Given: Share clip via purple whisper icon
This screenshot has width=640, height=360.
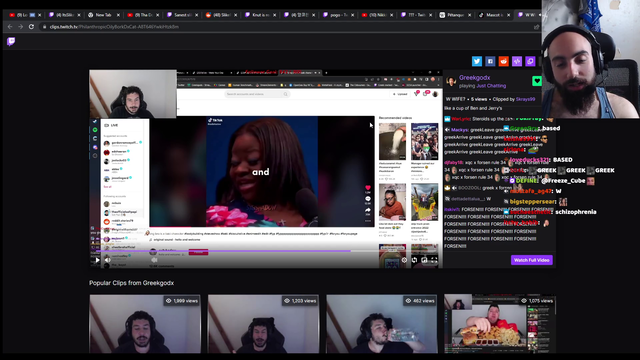Looking at the screenshot, I should click(517, 61).
